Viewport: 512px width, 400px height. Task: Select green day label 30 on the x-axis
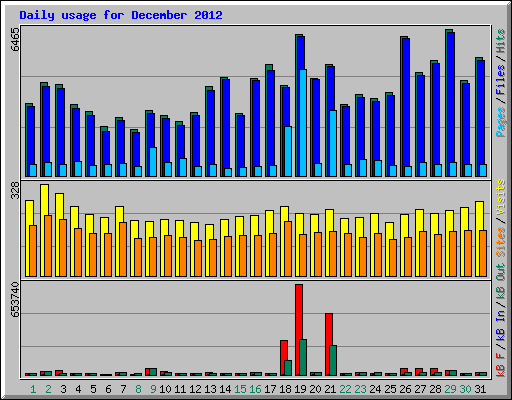465,389
